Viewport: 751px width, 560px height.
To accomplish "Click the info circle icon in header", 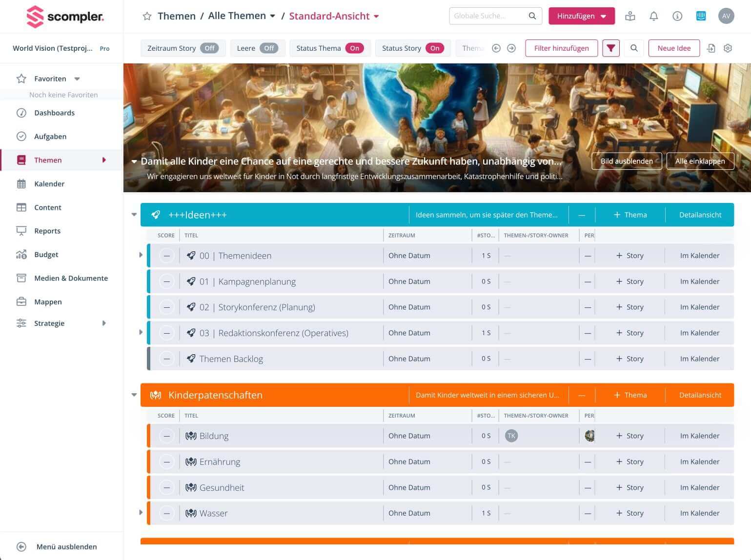I will 677,16.
